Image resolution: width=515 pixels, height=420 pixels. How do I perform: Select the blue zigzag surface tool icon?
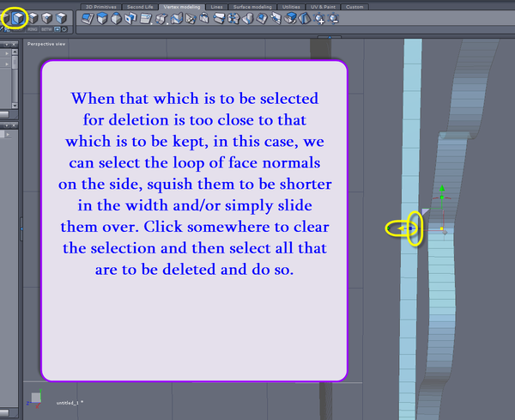click(177, 18)
